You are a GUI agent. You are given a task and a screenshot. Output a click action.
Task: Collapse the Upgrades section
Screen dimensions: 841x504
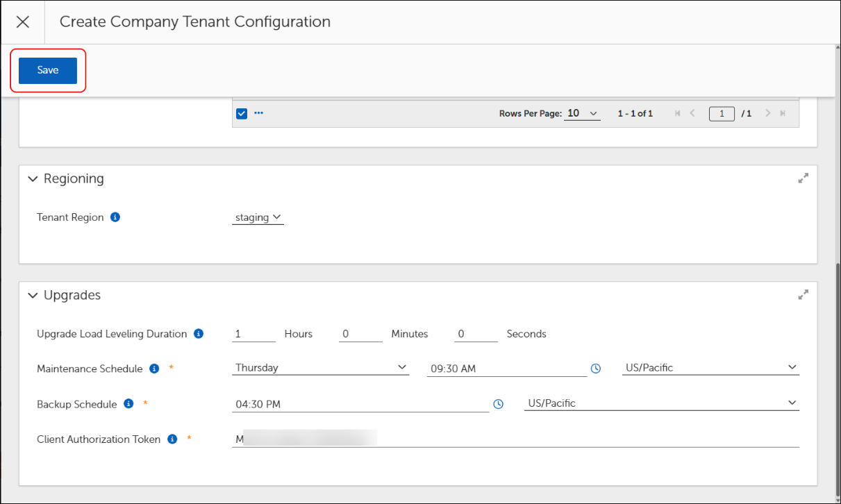tap(33, 296)
